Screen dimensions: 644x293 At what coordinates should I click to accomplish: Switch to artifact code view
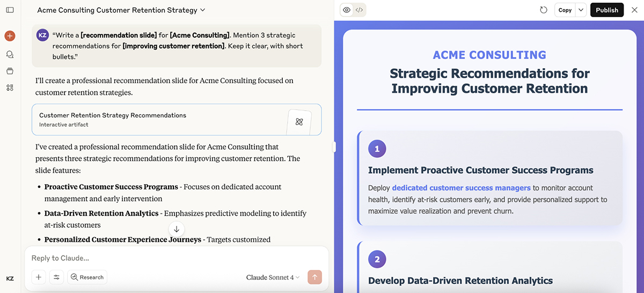pos(360,10)
